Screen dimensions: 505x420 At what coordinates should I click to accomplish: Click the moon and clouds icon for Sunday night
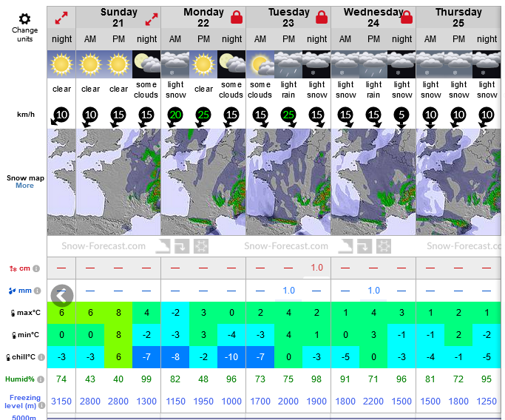click(146, 64)
